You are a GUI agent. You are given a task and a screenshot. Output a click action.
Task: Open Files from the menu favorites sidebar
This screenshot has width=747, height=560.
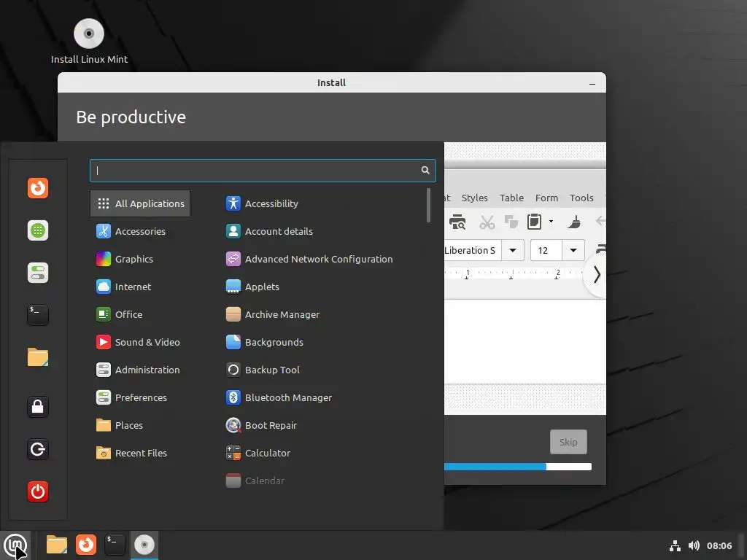tap(38, 357)
